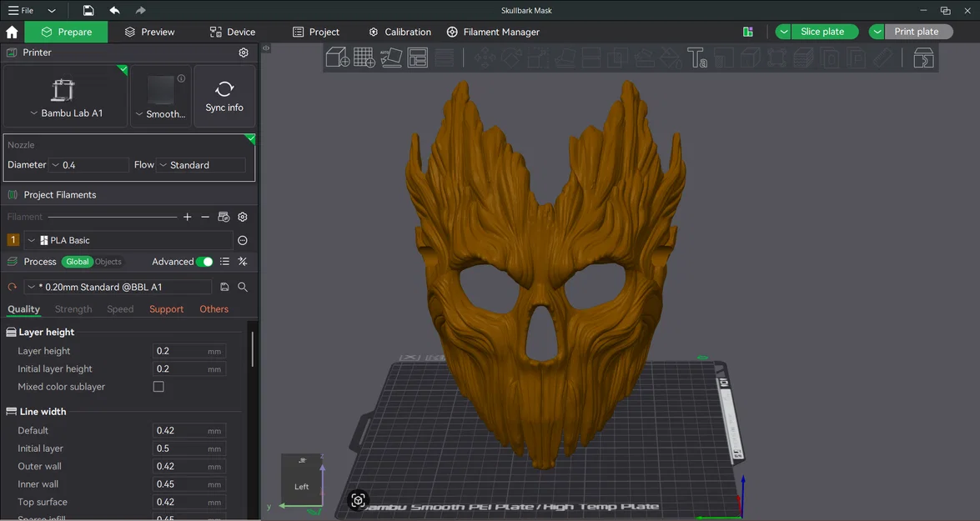Click the Arrange all objects icon
Viewport: 980px width, 521px height.
point(418,58)
